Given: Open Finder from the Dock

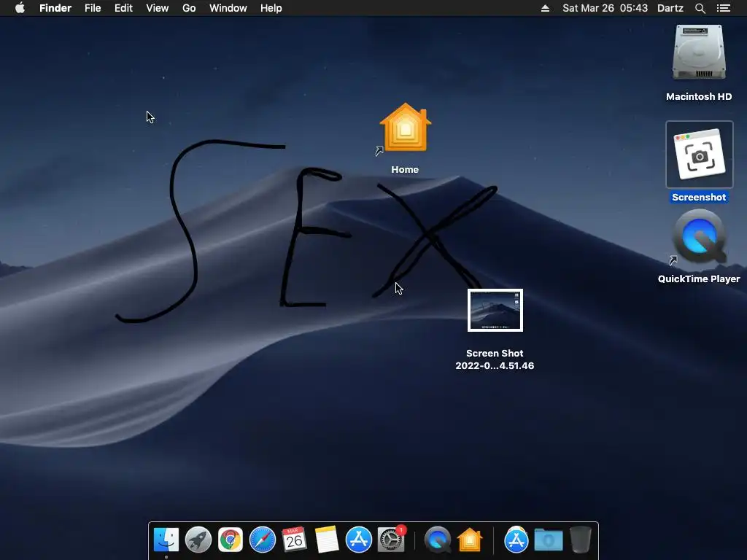Looking at the screenshot, I should [x=166, y=540].
